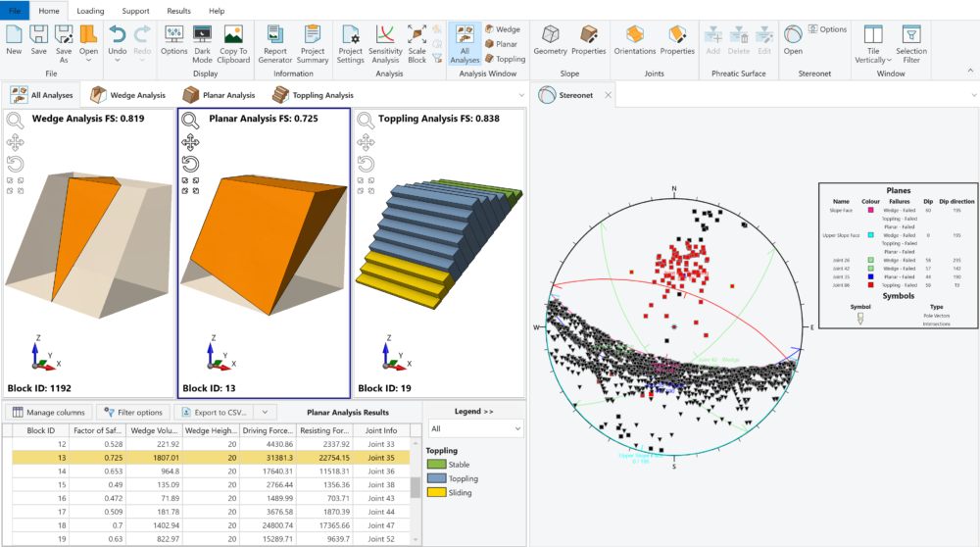Viewport: 980px width, 547px height.
Task: Click the Filter options button
Action: tap(132, 413)
